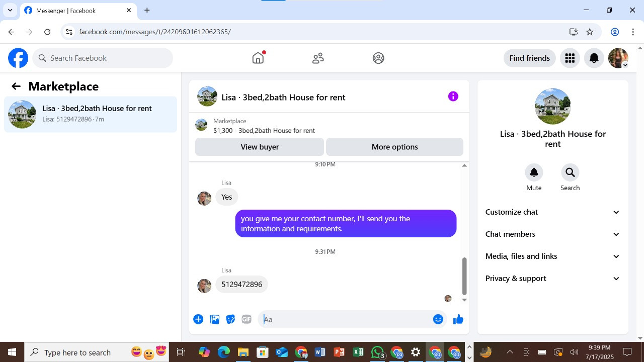Open the chat header listing photo
This screenshot has height=362, width=644.
(207, 97)
